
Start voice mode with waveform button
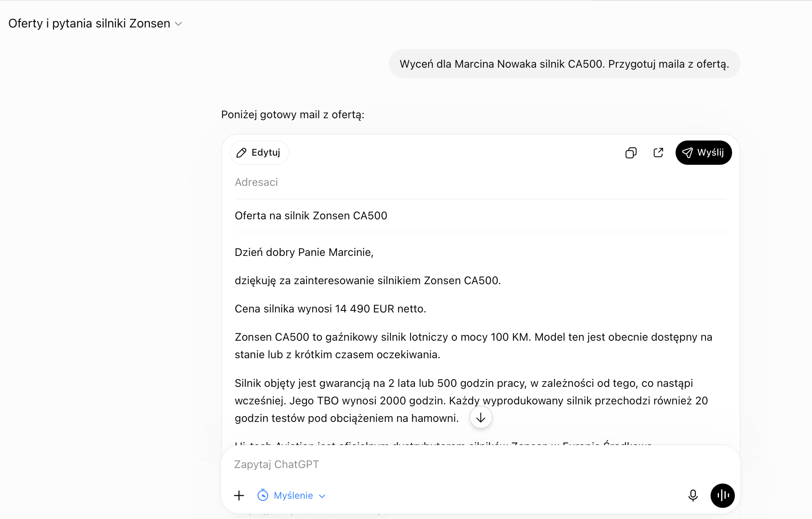[x=723, y=496]
